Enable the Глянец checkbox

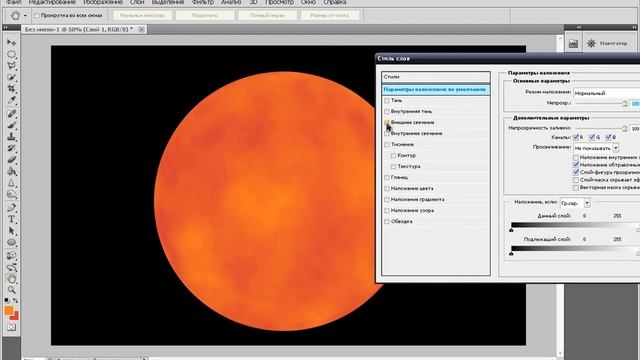[x=387, y=178]
